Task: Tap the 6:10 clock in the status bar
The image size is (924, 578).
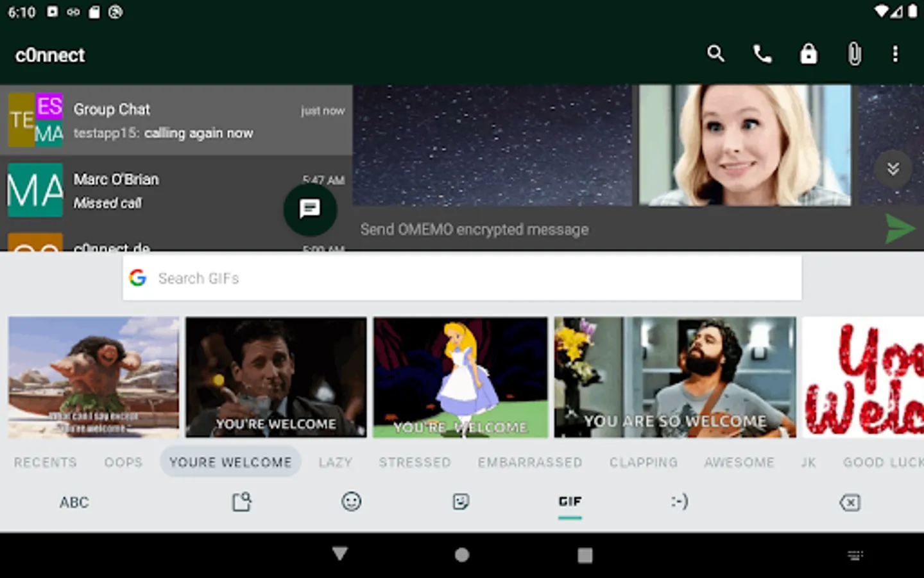Action: tap(22, 12)
